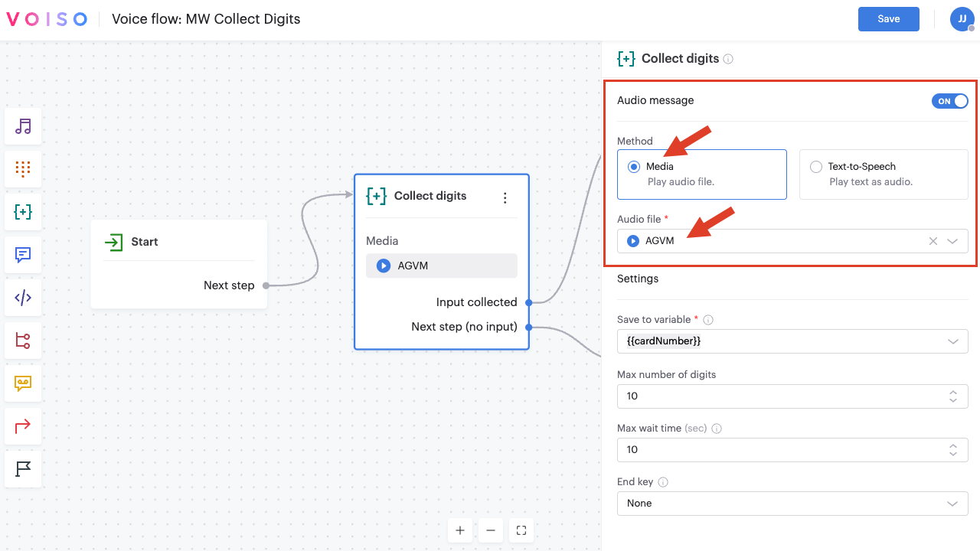Select the code webhook node icon in sidebar
Image resolution: width=980 pixels, height=551 pixels.
[23, 298]
